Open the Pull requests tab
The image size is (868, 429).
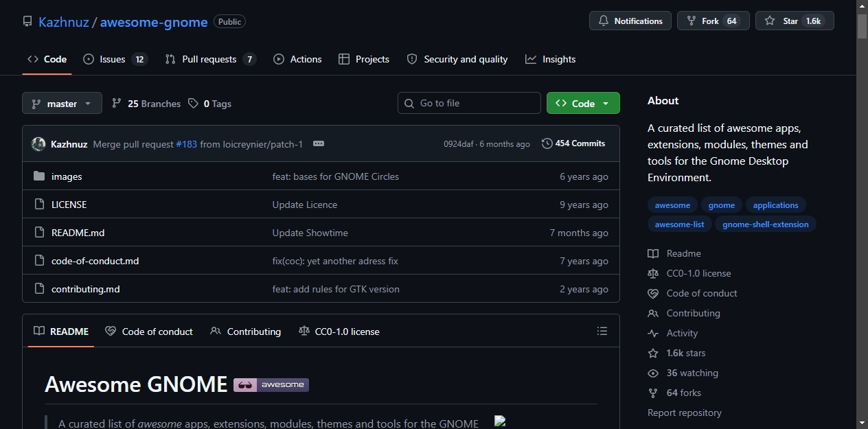210,59
